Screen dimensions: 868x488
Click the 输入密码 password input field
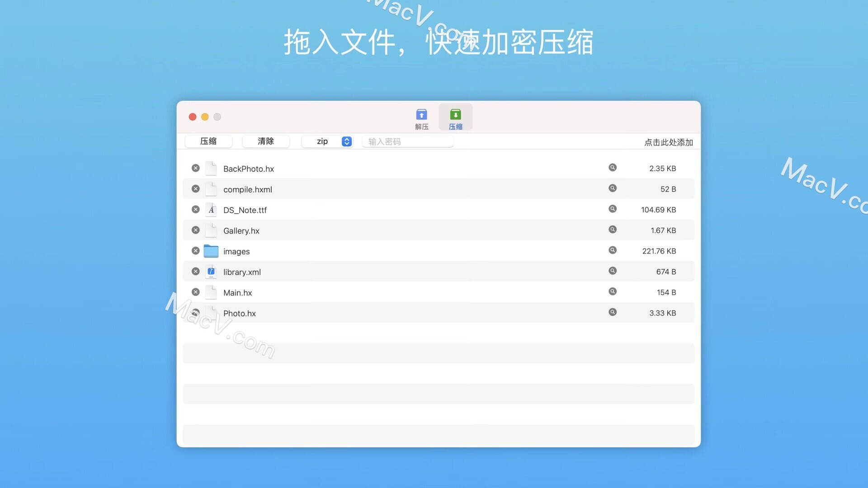[x=407, y=141]
